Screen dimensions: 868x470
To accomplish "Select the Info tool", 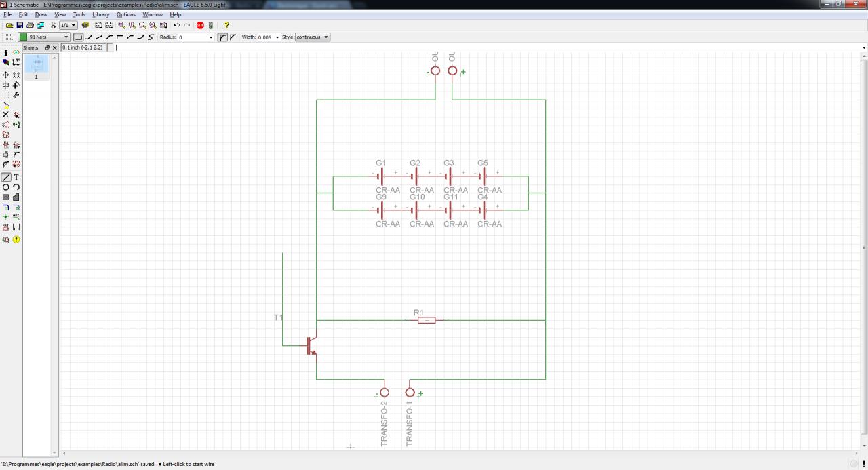I will (6, 52).
